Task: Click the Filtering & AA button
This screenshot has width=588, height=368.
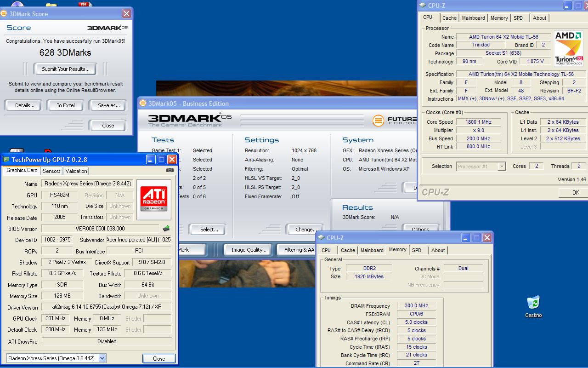Action: [x=299, y=250]
